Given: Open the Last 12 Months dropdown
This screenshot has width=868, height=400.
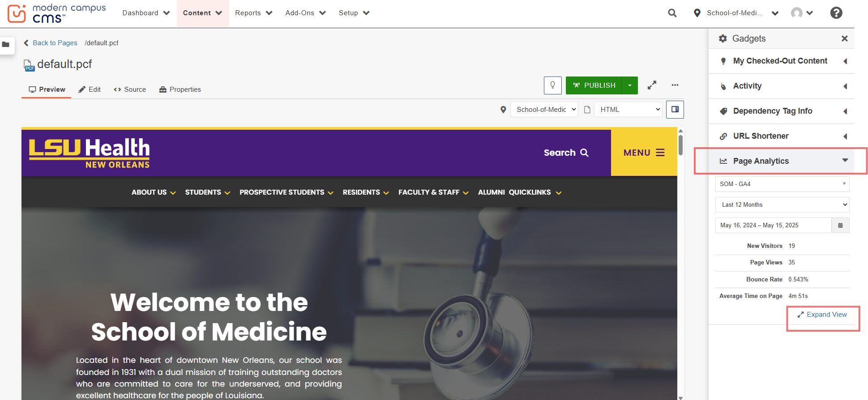Looking at the screenshot, I should coord(782,205).
